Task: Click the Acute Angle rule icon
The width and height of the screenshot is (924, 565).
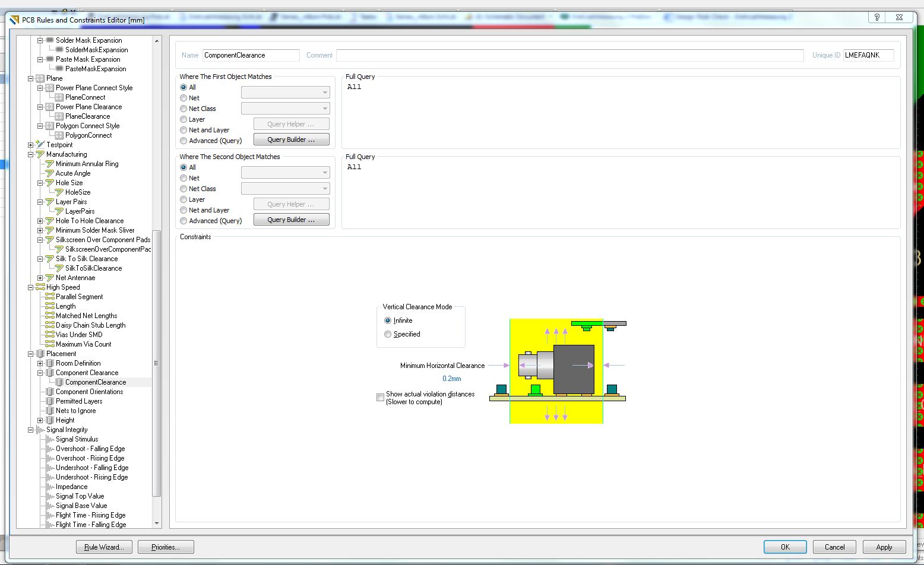Action: coord(49,173)
